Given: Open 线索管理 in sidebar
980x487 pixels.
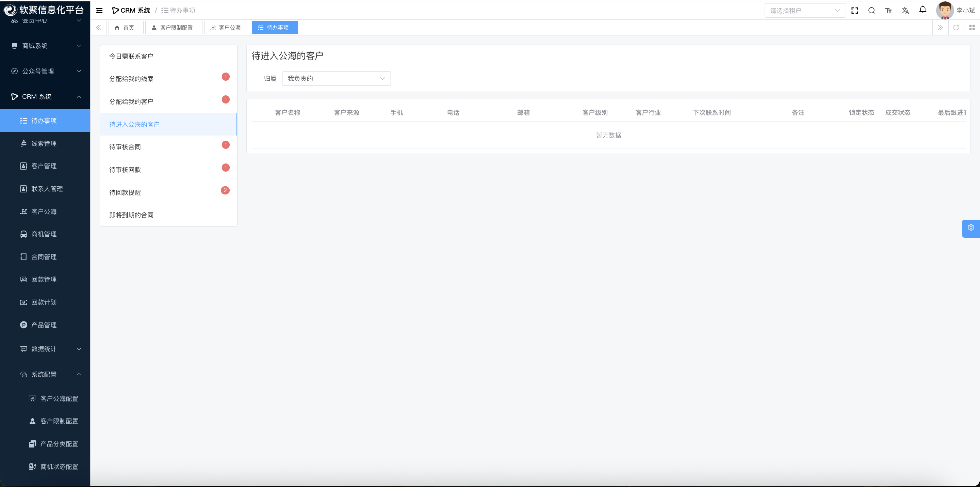Looking at the screenshot, I should (44, 144).
